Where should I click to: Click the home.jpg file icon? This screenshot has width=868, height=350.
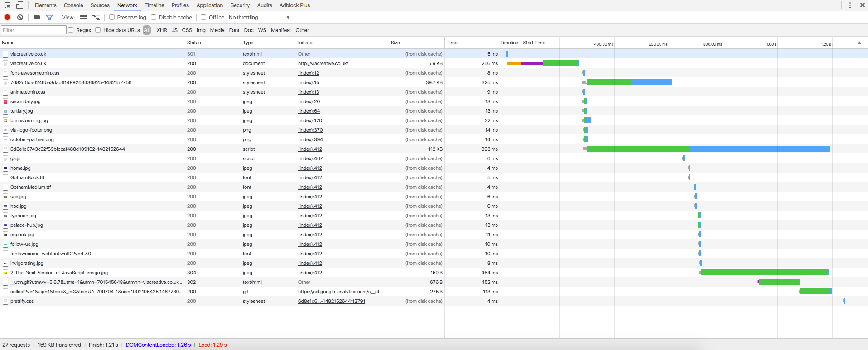coord(5,168)
